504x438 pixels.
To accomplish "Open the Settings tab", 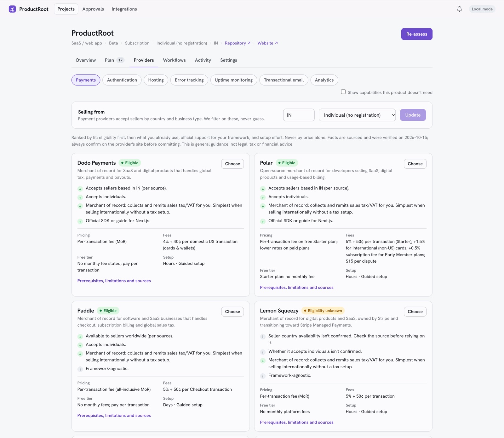I will coord(229,60).
